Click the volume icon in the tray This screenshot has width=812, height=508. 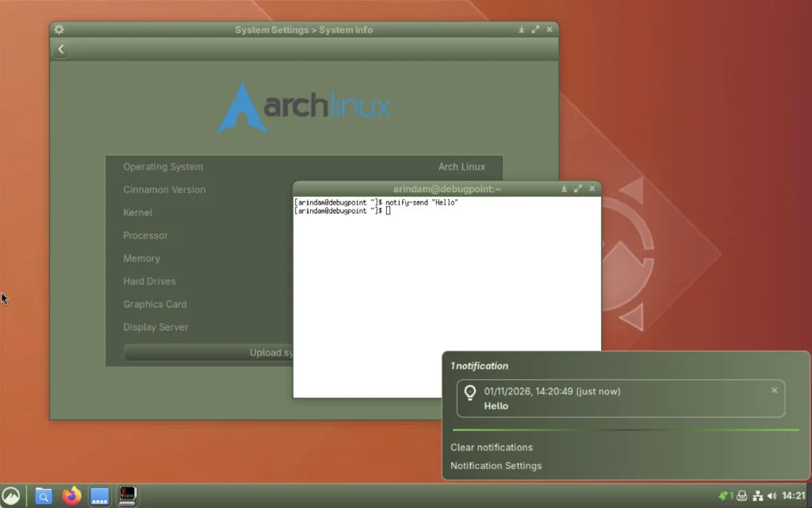click(x=772, y=494)
